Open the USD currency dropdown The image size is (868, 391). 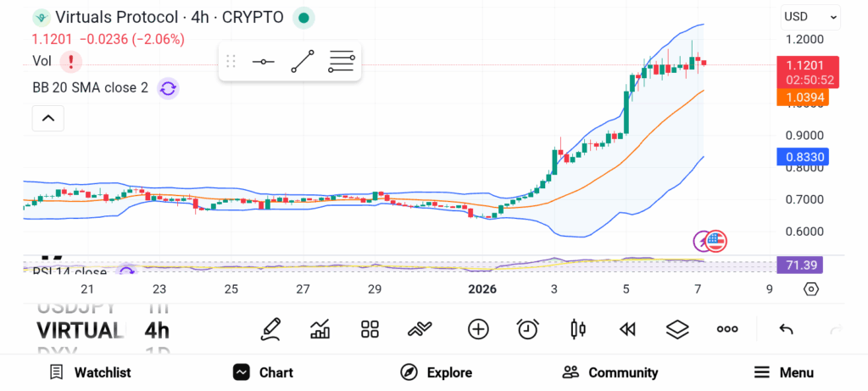click(x=810, y=16)
